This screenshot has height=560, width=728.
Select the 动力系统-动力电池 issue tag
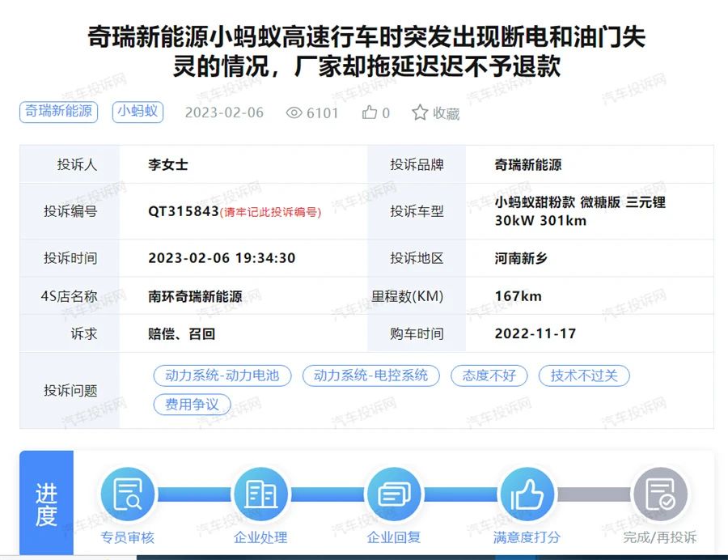coord(222,375)
